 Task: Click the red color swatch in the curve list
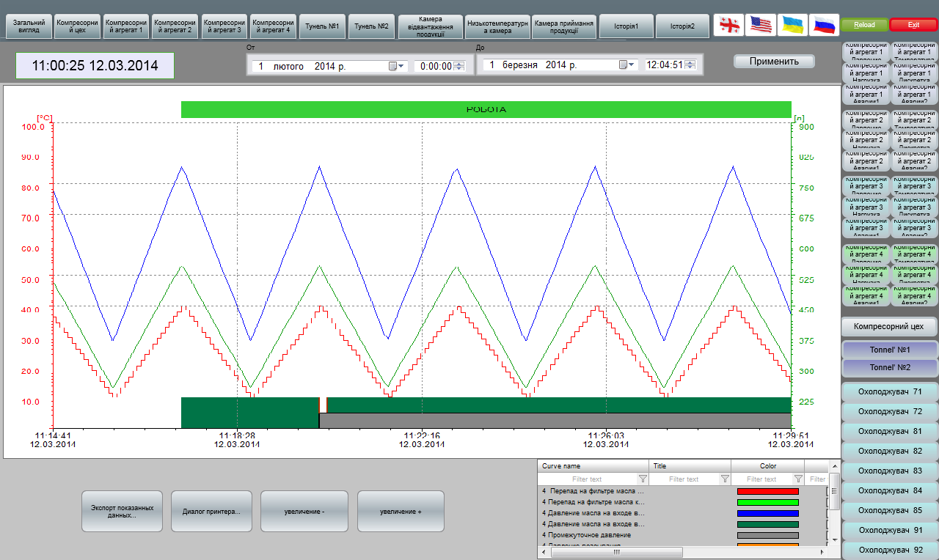pyautogui.click(x=767, y=492)
